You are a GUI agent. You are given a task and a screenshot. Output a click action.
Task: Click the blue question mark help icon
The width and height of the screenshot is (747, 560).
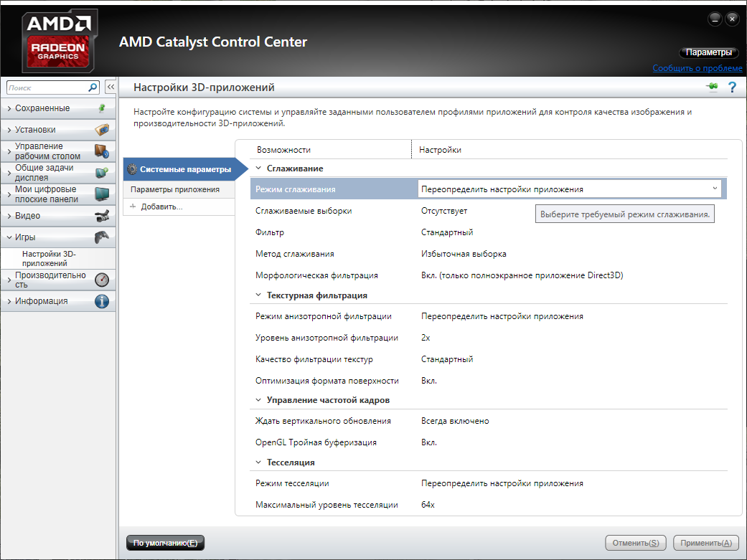point(732,87)
